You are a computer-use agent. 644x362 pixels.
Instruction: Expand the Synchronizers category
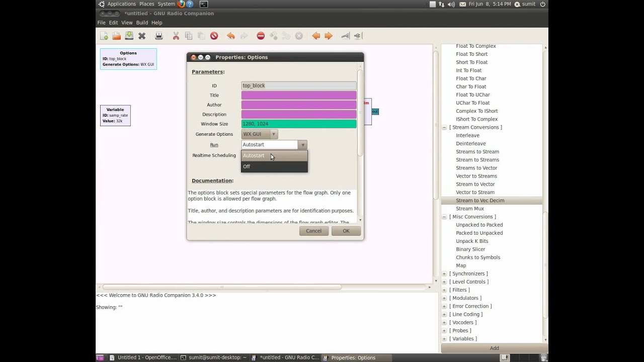(x=444, y=274)
